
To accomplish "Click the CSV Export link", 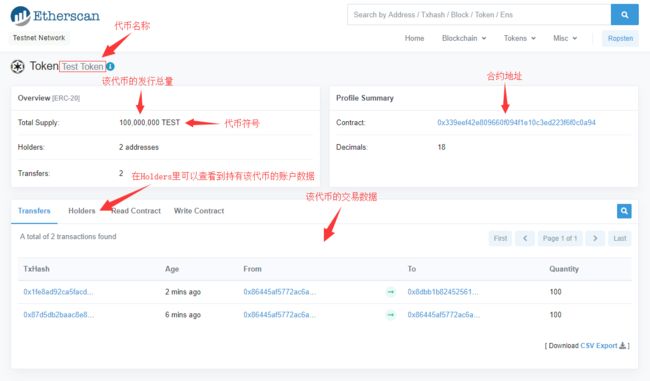I will [x=599, y=346].
